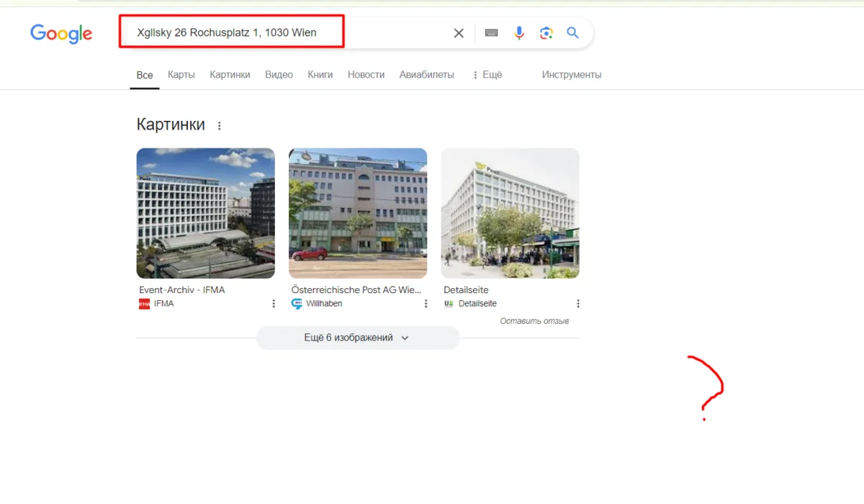Screen dimensions: 864x504
Task: Clear the search query with X icon
Action: pos(459,33)
